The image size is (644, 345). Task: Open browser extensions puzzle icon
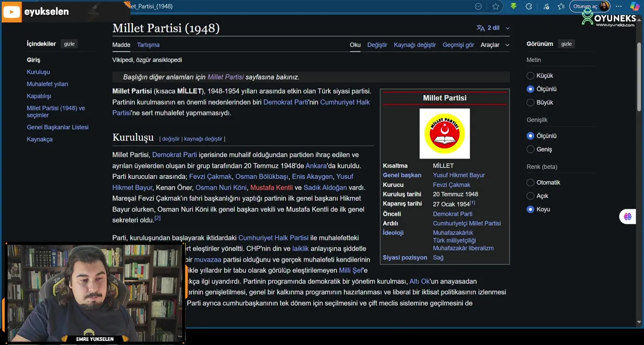tap(529, 6)
